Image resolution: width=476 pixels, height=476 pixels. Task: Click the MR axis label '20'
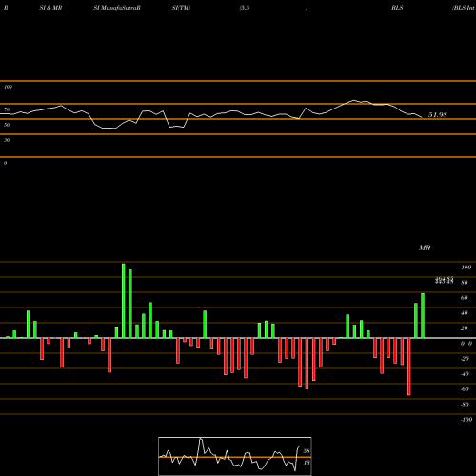pos(465,328)
